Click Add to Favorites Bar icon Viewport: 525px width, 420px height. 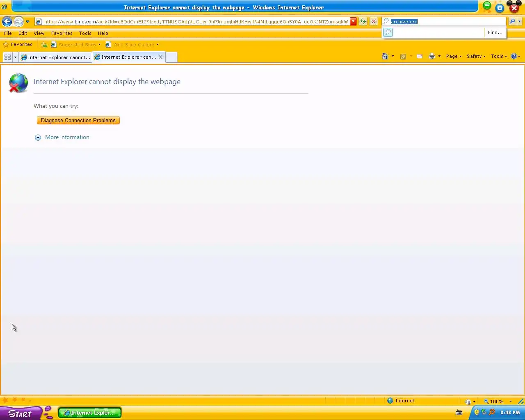click(x=44, y=45)
